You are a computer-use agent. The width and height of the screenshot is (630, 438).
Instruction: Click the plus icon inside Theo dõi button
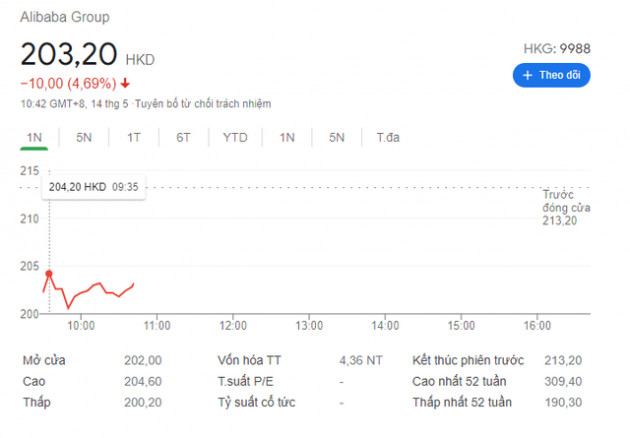[x=528, y=75]
